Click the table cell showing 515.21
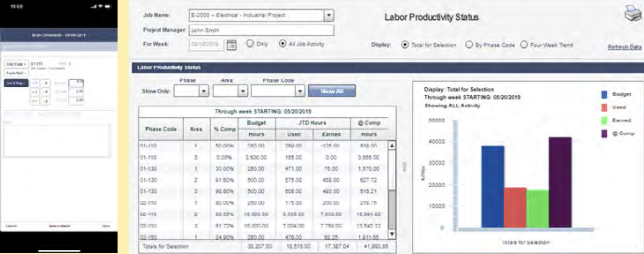This screenshot has width=644, height=254. 368,191
